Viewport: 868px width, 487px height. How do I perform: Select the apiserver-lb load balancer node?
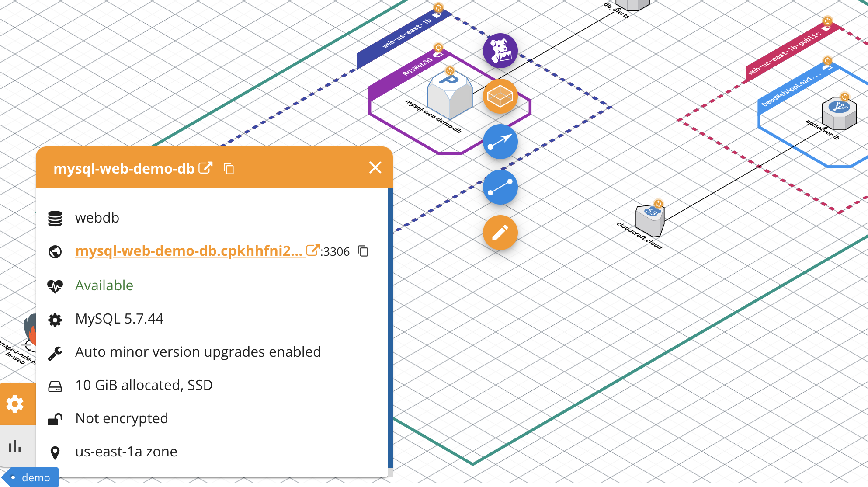[839, 114]
